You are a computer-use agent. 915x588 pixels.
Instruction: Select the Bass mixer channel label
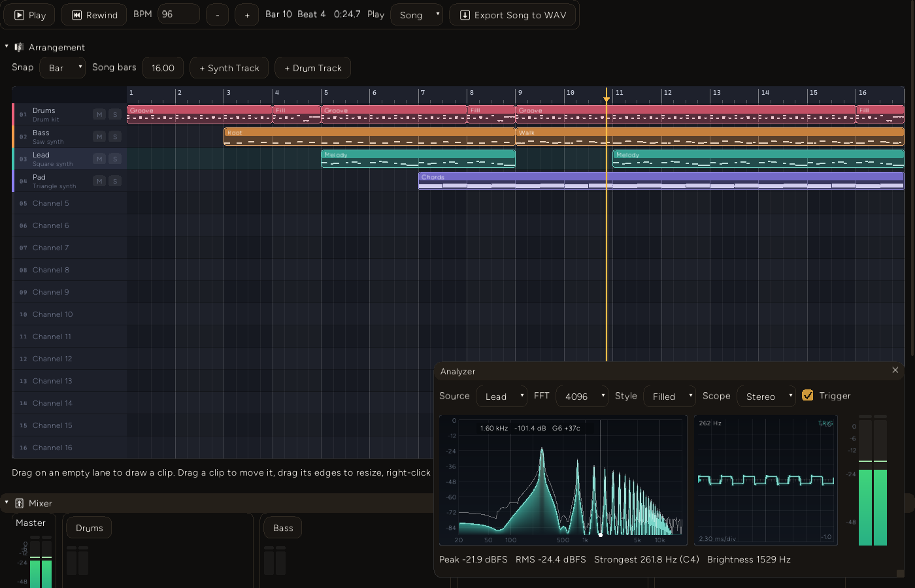point(283,528)
